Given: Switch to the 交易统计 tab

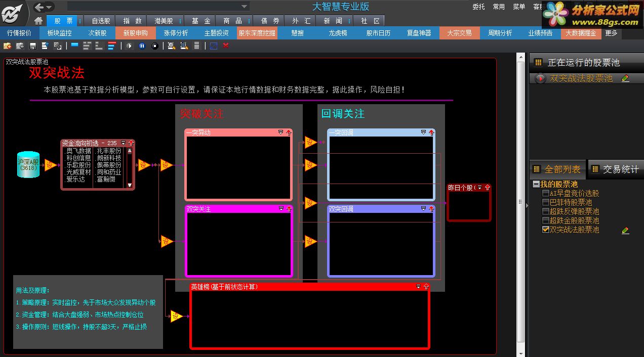Looking at the screenshot, I should (616, 169).
